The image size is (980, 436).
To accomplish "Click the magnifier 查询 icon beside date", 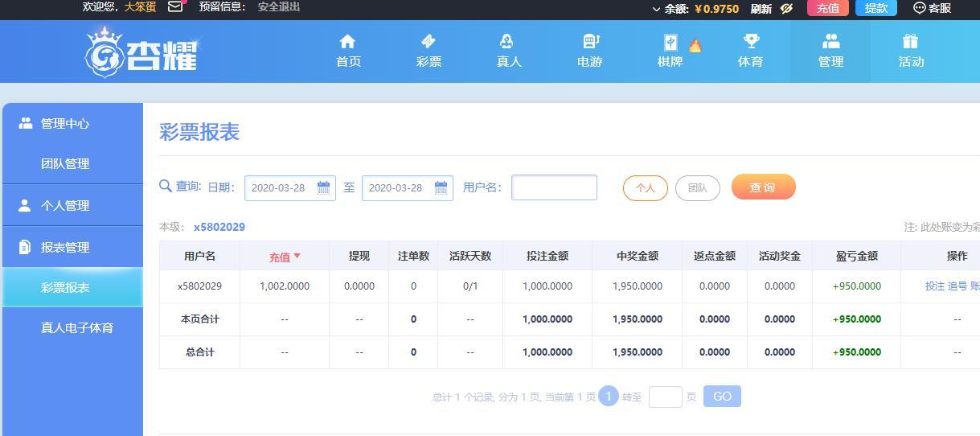I will click(166, 186).
